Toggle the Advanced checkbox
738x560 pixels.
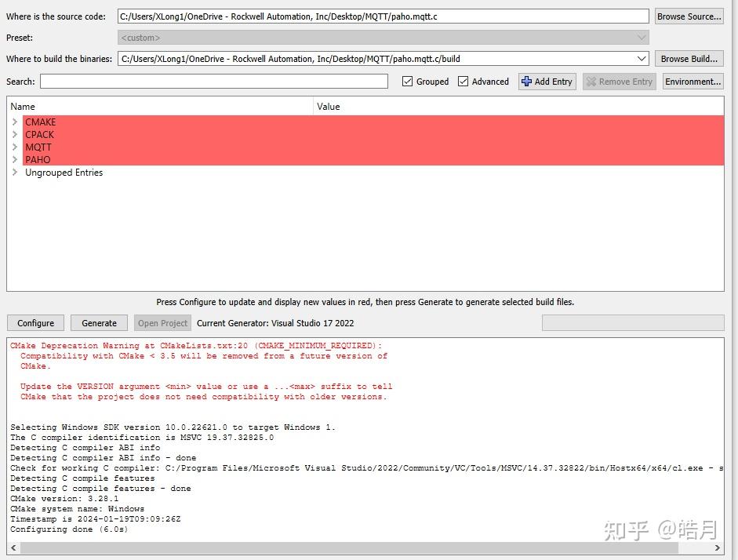[464, 82]
